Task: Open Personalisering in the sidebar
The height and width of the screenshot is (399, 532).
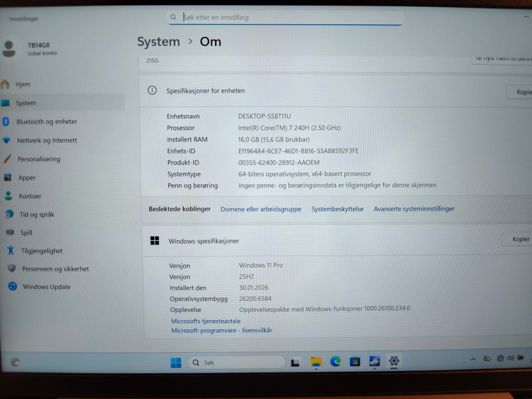Action: coord(38,159)
